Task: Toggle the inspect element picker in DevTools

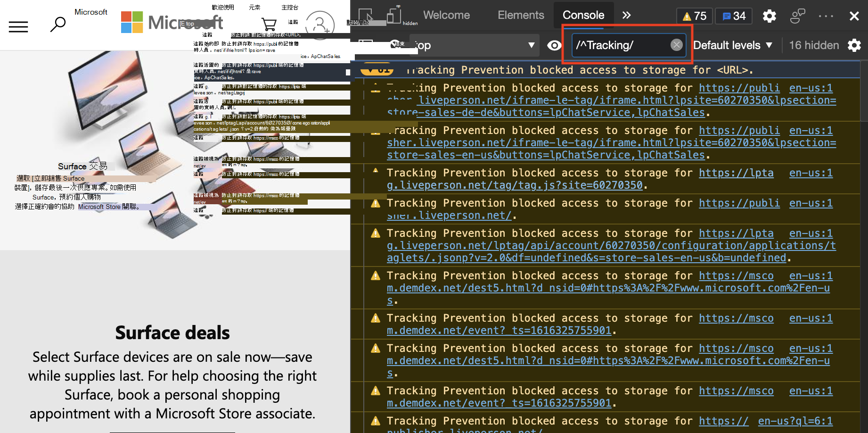Action: point(366,16)
